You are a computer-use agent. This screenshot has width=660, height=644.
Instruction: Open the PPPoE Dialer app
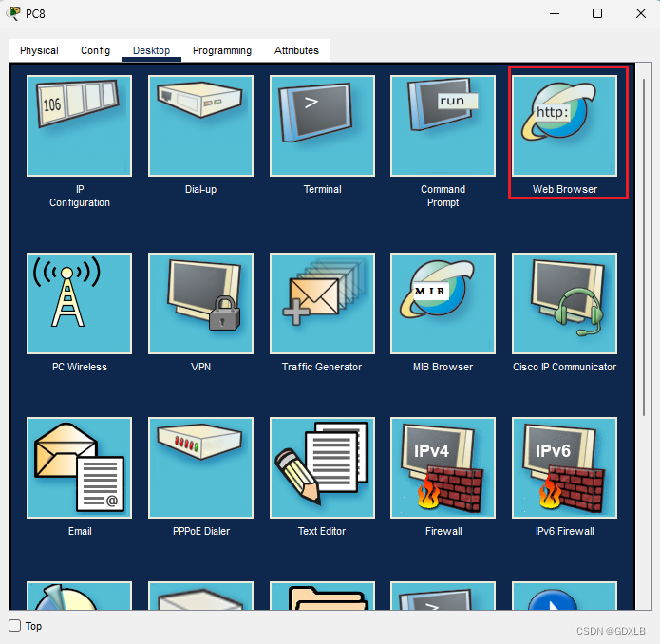pyautogui.click(x=200, y=467)
